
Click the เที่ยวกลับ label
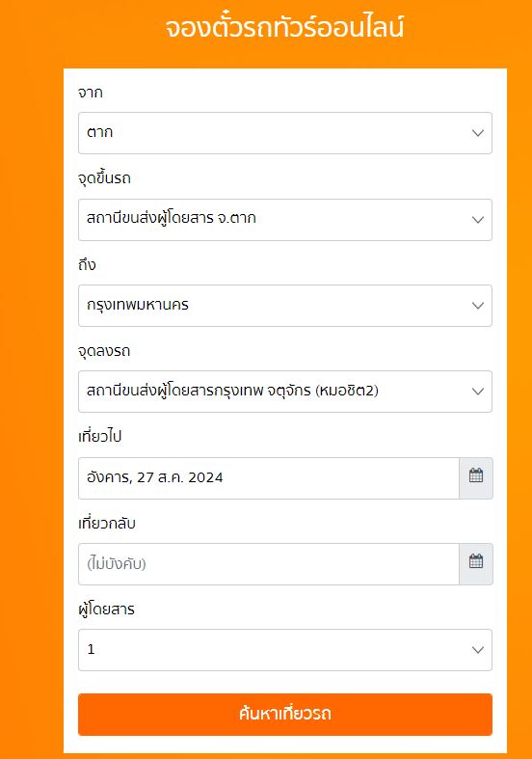tap(107, 524)
